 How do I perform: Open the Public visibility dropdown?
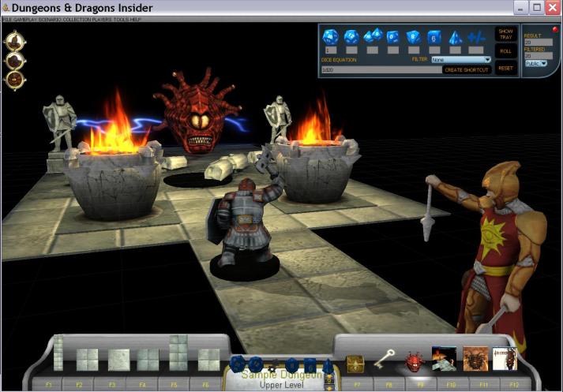coord(536,63)
